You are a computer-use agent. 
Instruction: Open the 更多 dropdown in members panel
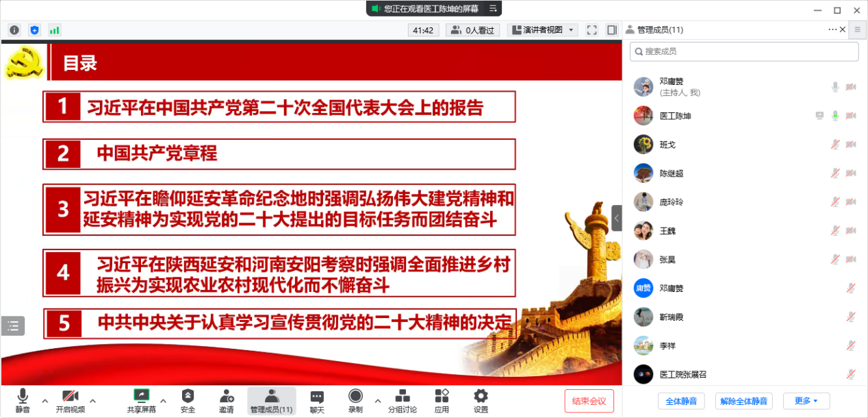click(x=806, y=401)
